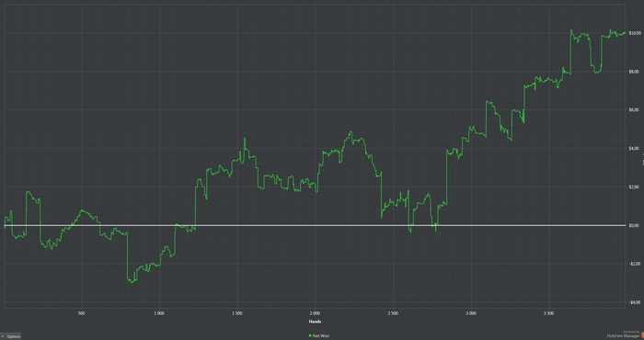Click the 2 500 hands x-axis label
The image size is (644, 340).
[x=393, y=313]
